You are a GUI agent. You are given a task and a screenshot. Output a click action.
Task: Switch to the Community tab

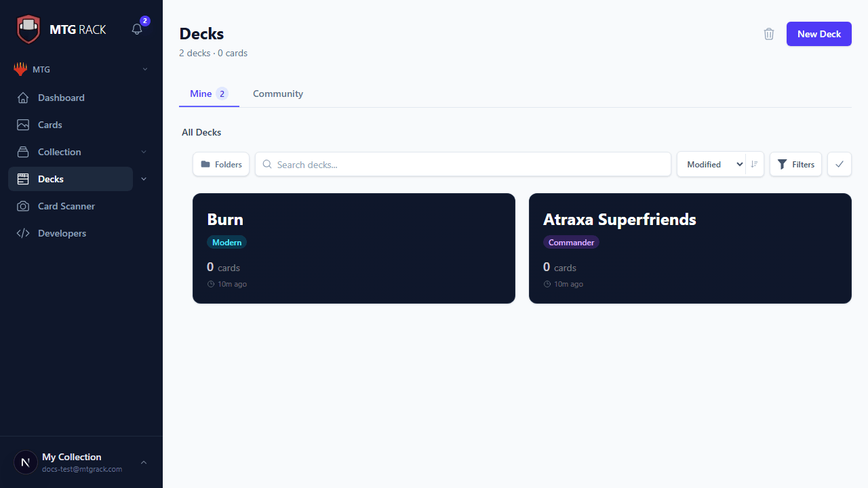(x=277, y=94)
